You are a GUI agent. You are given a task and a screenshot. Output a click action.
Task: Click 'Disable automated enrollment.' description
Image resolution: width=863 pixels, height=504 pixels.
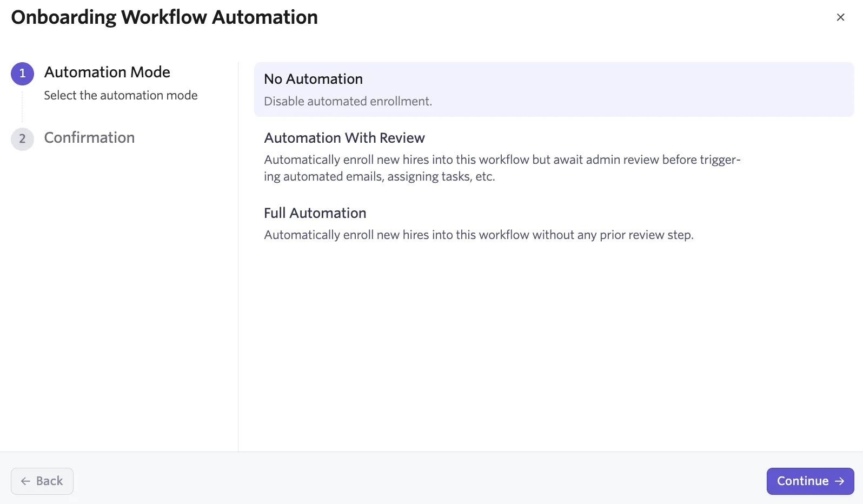tap(348, 102)
